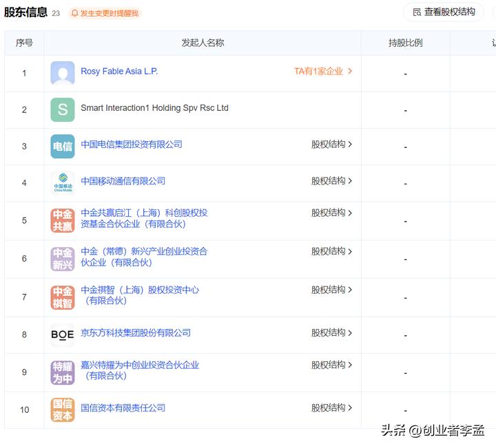Click the orange 国信资本 logo icon
The height and width of the screenshot is (448, 496).
tap(63, 409)
